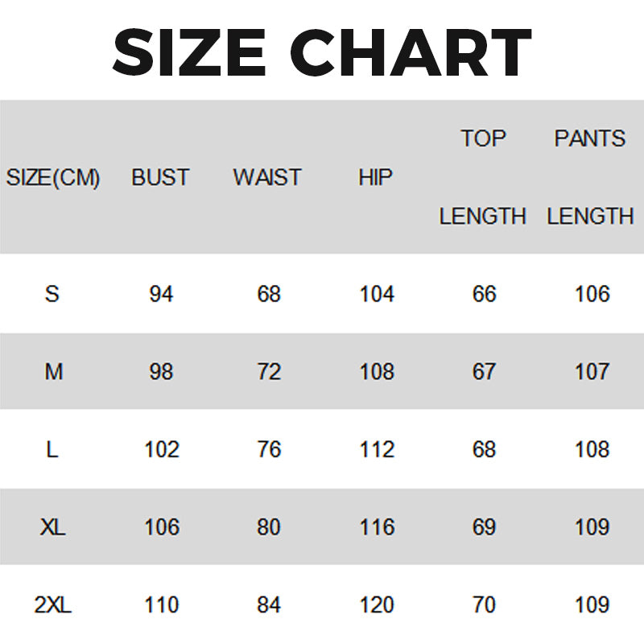Click hip value 112 in L row
This screenshot has height=644, width=644.
point(377,449)
